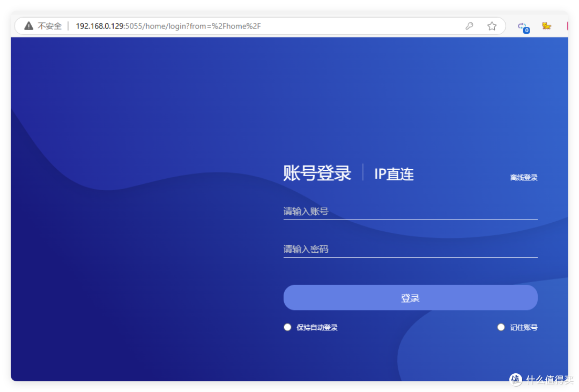Click the 登录 login button

click(x=410, y=298)
